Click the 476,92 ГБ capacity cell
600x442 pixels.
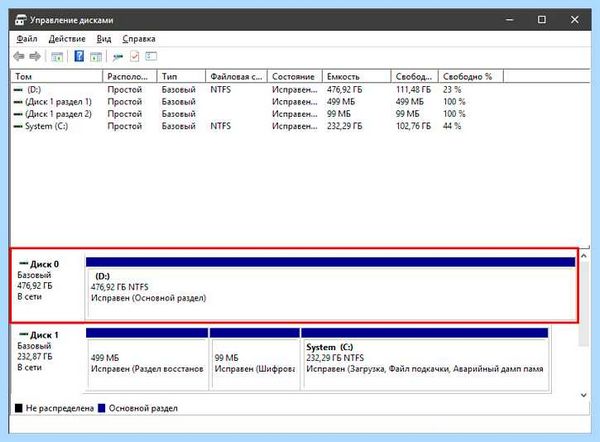coord(345,90)
